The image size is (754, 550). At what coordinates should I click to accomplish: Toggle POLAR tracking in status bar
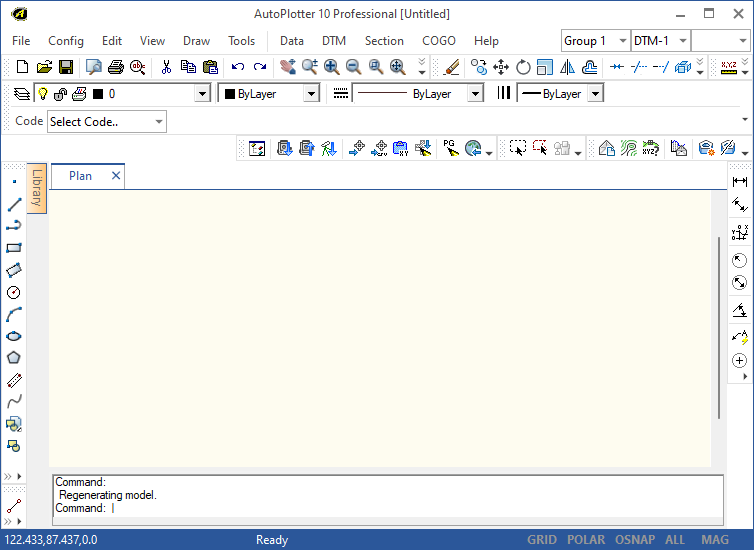pyautogui.click(x=586, y=540)
